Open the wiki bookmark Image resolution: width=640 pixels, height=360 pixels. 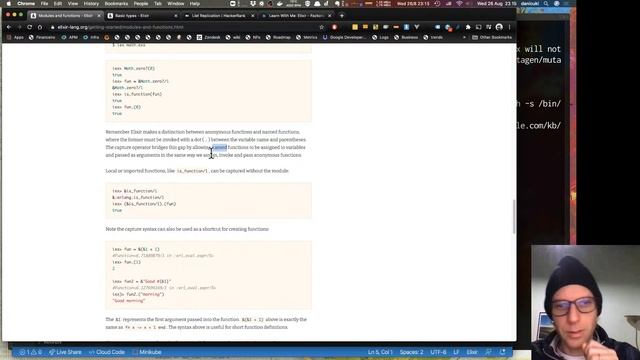pyautogui.click(x=233, y=37)
